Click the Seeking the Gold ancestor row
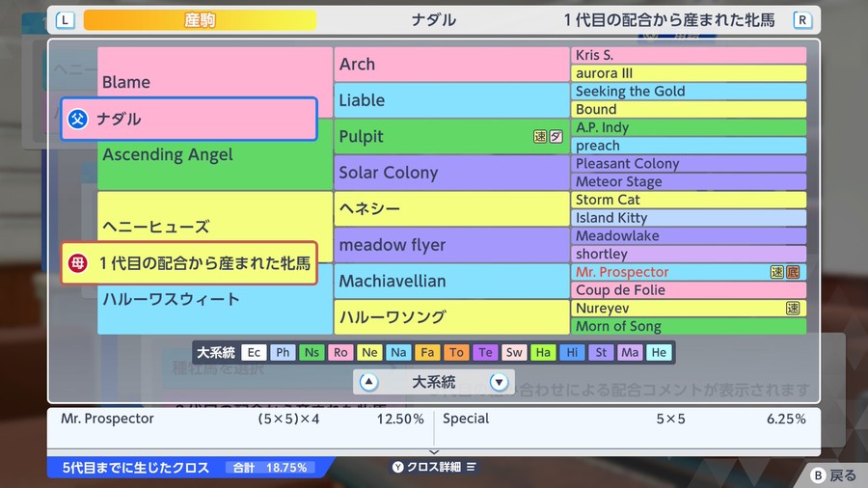Viewport: 868px width, 488px height. pos(689,92)
